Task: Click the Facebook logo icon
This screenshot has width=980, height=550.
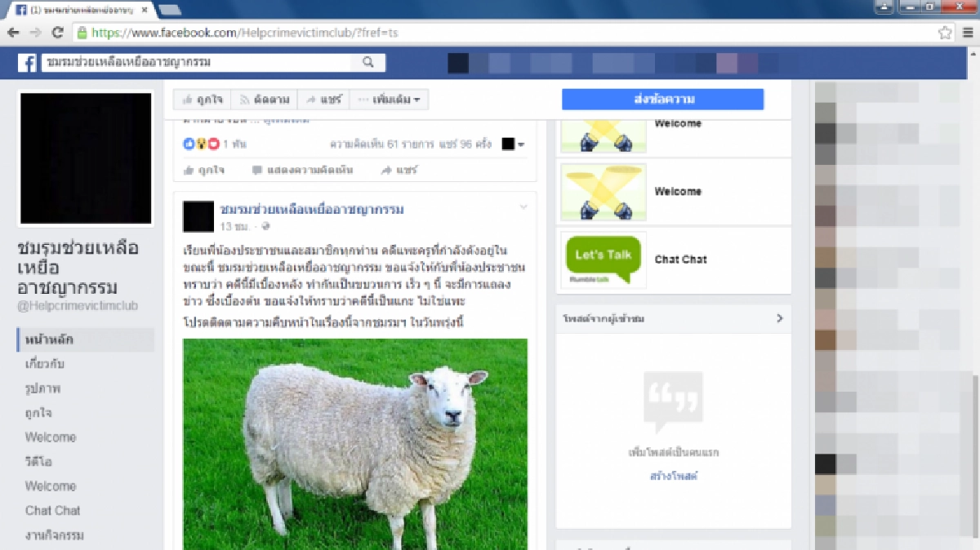Action: click(28, 63)
